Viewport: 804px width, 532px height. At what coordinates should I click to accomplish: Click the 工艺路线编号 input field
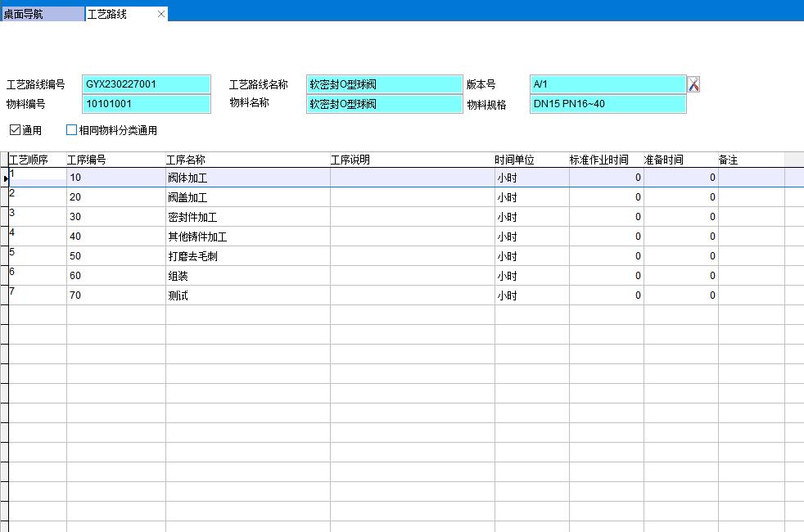point(147,84)
